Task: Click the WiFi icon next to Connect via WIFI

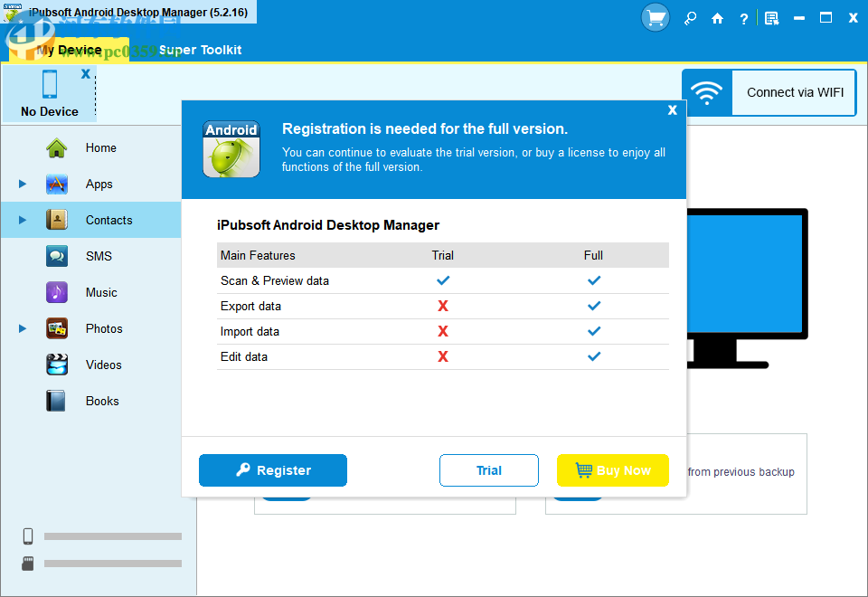Action: (706, 92)
